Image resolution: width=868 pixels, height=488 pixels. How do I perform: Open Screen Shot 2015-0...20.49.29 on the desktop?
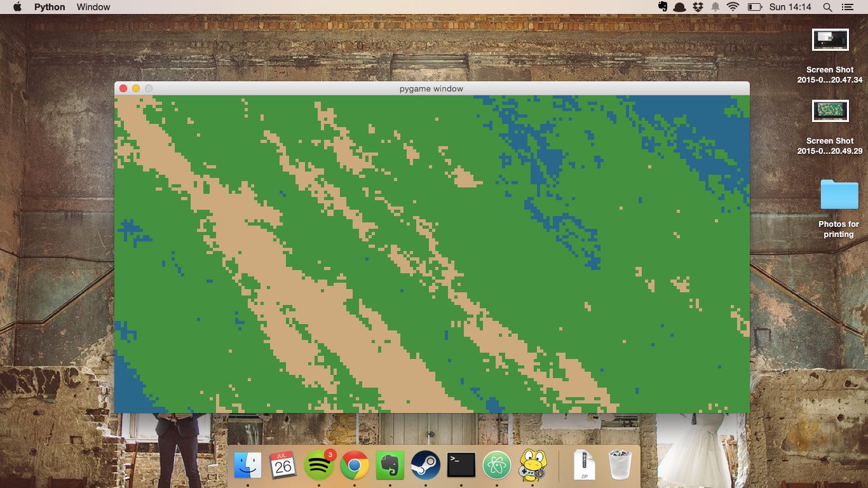tap(830, 111)
